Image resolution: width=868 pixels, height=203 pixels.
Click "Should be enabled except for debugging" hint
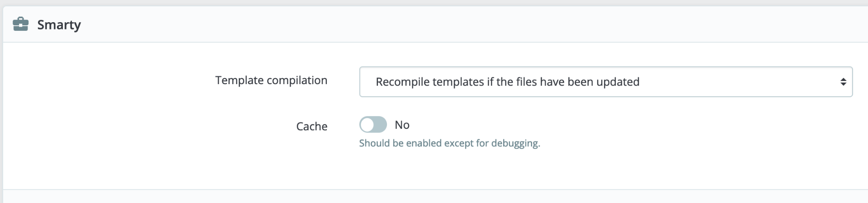449,143
